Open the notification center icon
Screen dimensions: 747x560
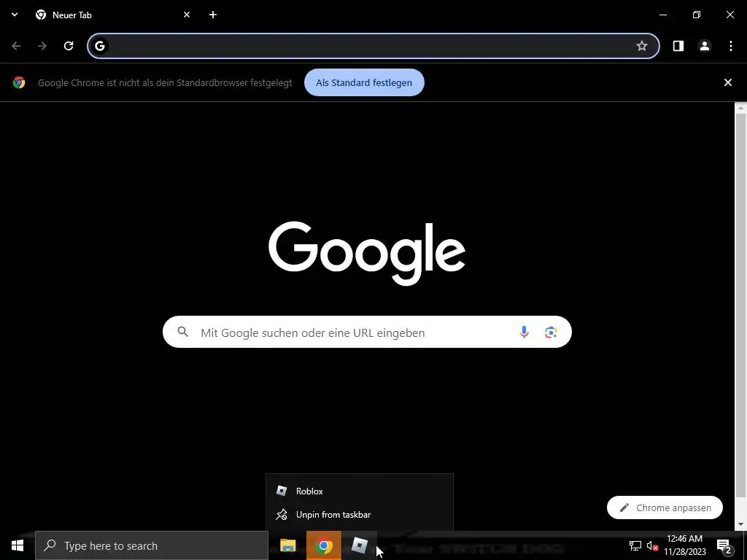click(x=724, y=546)
